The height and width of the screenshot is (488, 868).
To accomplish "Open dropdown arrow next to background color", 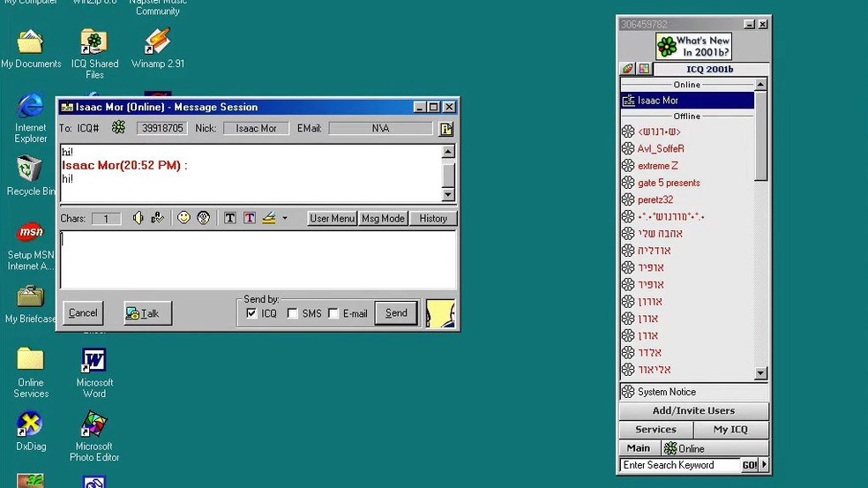I will coord(285,218).
